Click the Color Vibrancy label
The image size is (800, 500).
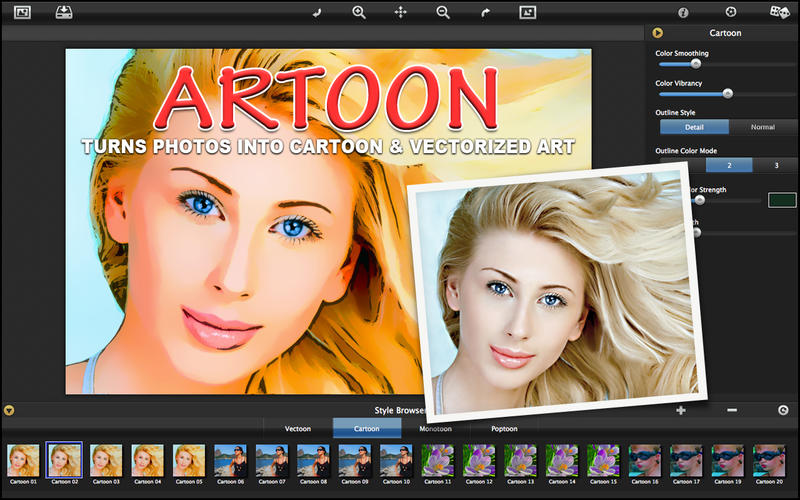(679, 83)
